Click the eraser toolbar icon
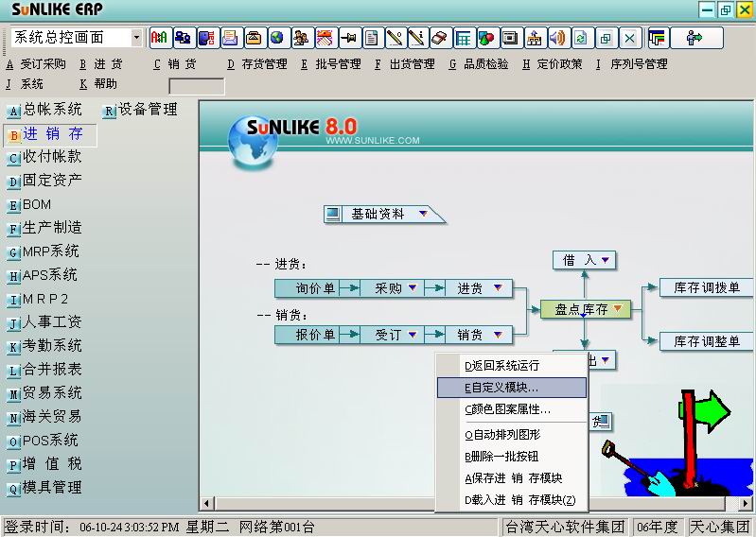Screen dimensions: 756x537 click(x=440, y=38)
